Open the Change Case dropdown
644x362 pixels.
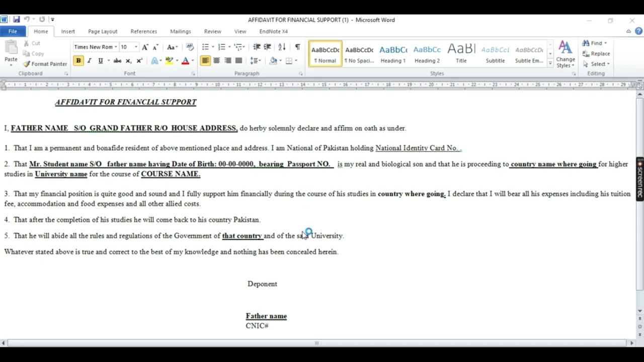pos(172,47)
